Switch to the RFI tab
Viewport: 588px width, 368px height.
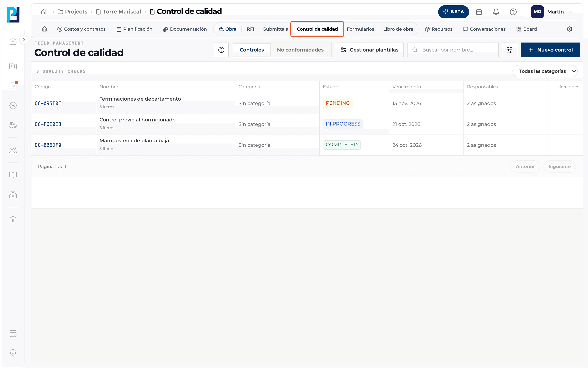coord(251,29)
